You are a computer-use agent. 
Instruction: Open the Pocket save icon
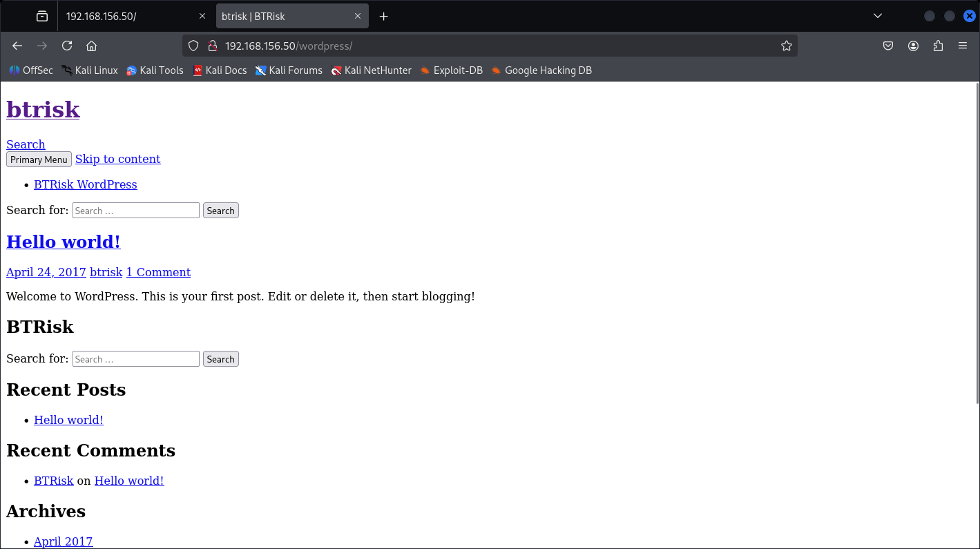[888, 46]
